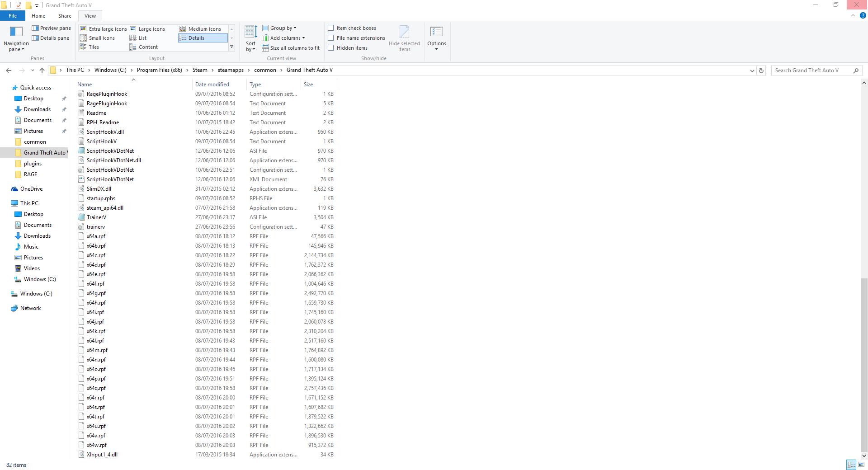Image resolution: width=868 pixels, height=470 pixels.
Task: Open folder Options
Action: [437, 39]
